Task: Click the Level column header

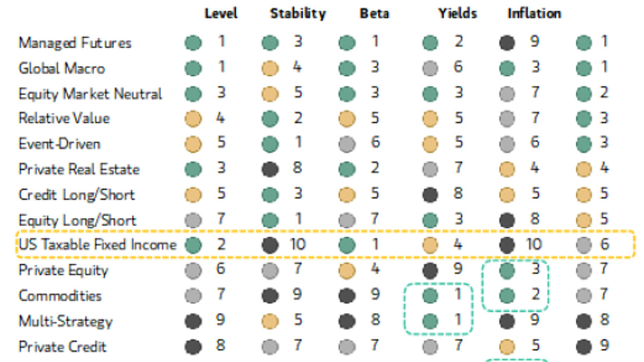Action: point(221,13)
